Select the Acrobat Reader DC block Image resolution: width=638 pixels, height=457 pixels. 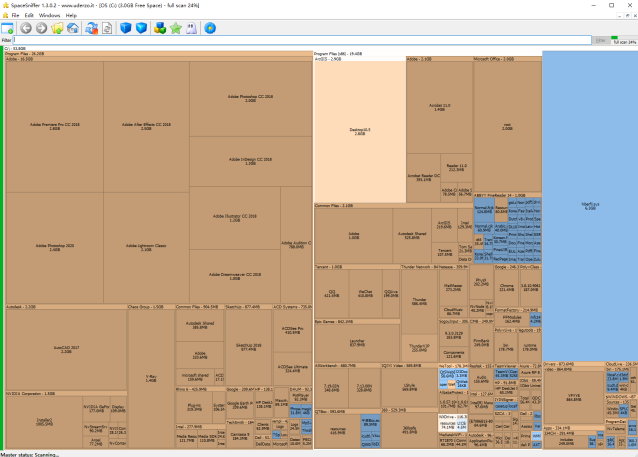tap(424, 177)
